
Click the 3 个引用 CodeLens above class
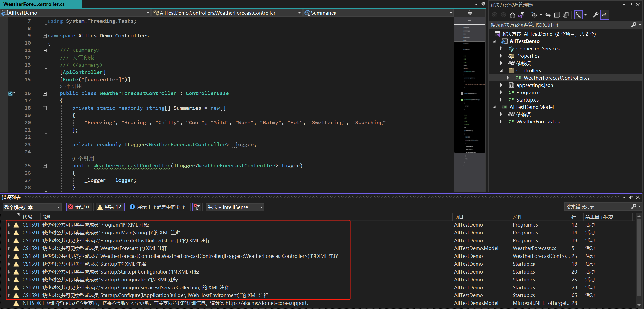[71, 86]
